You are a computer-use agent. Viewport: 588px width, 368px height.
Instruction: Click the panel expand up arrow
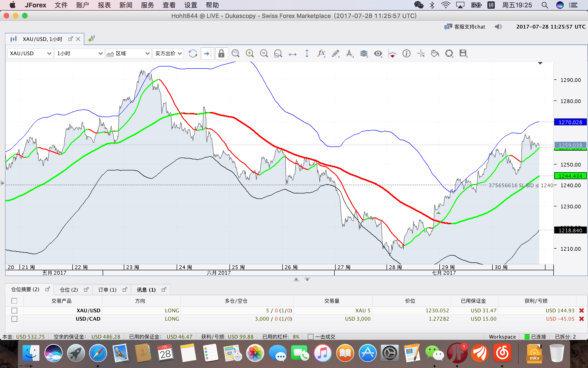point(296,279)
